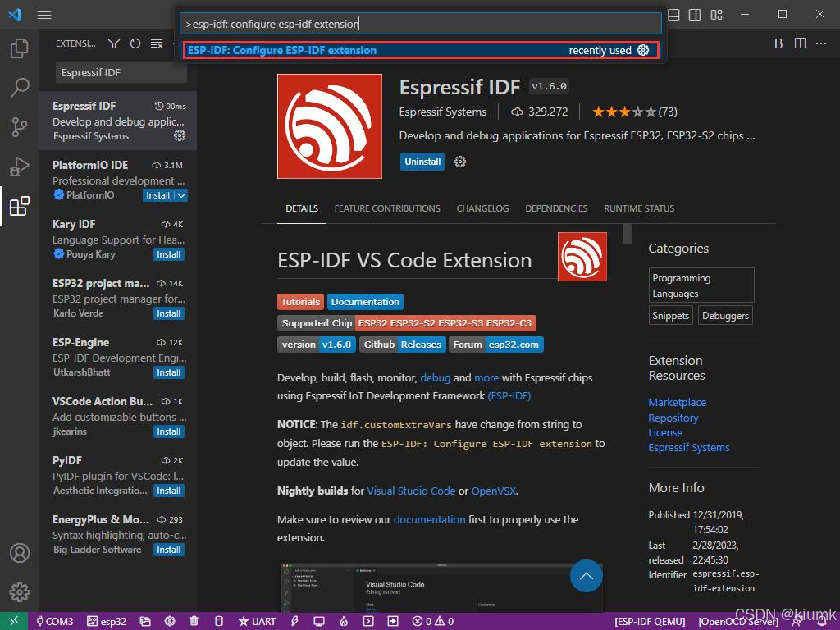The height and width of the screenshot is (630, 840).
Task: Toggle secondary side bar layout icon
Action: click(695, 15)
